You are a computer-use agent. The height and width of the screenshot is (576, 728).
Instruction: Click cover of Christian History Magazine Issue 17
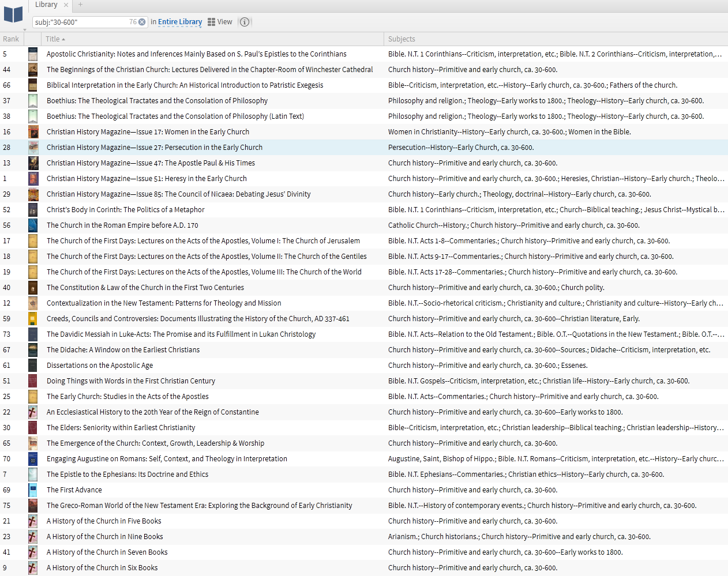click(x=33, y=132)
